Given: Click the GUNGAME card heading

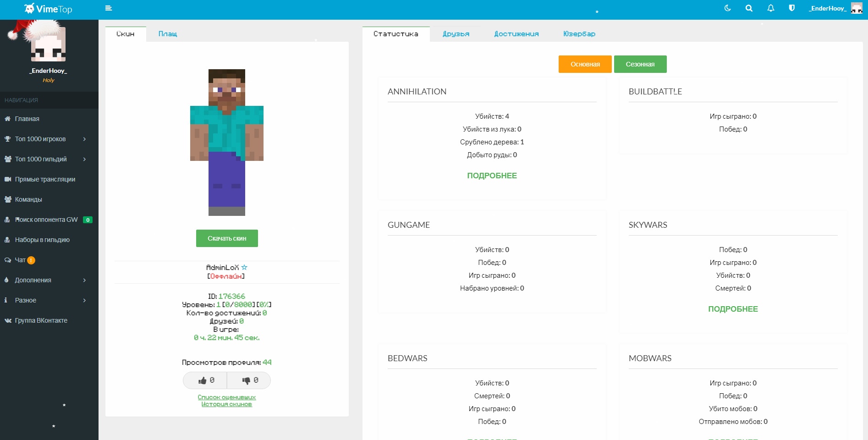Looking at the screenshot, I should [409, 225].
